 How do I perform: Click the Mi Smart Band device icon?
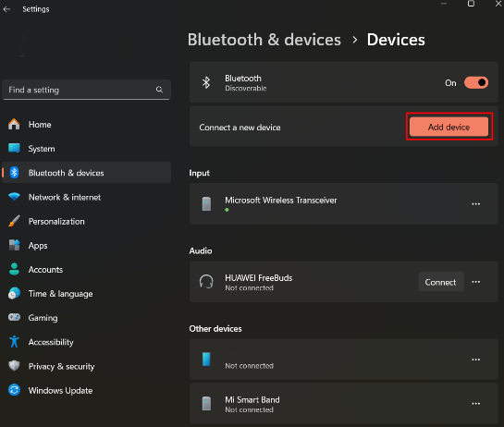pyautogui.click(x=206, y=404)
